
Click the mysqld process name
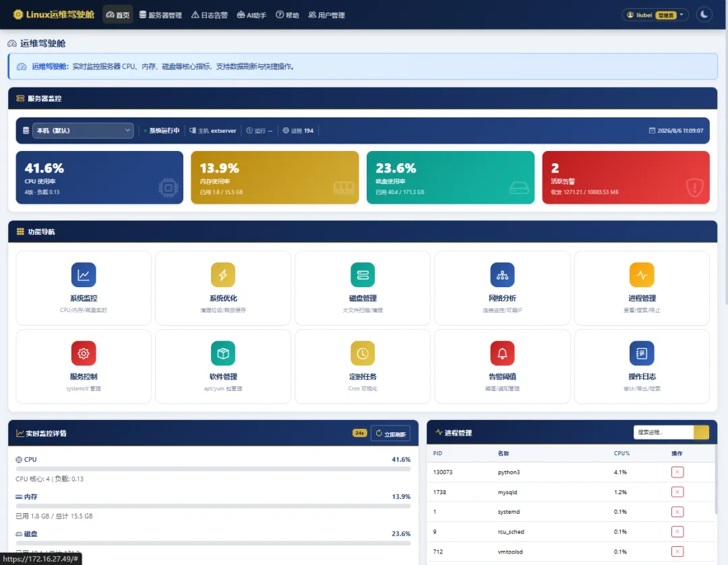(x=507, y=492)
